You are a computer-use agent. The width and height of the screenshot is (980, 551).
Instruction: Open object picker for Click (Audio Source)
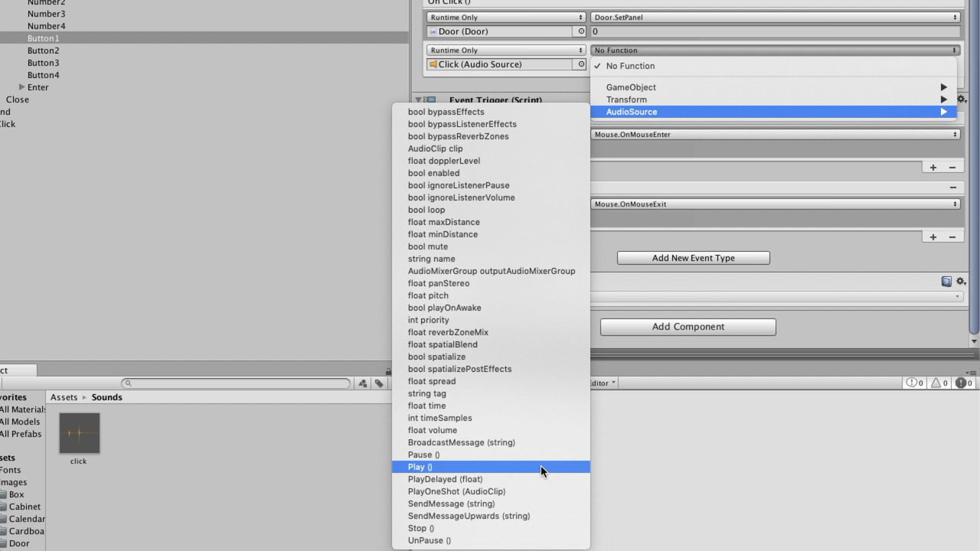(x=581, y=64)
